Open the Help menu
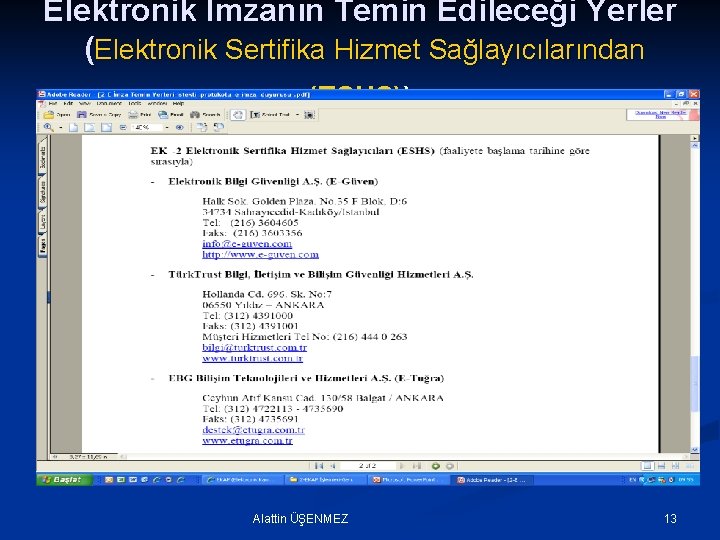 coord(178,103)
